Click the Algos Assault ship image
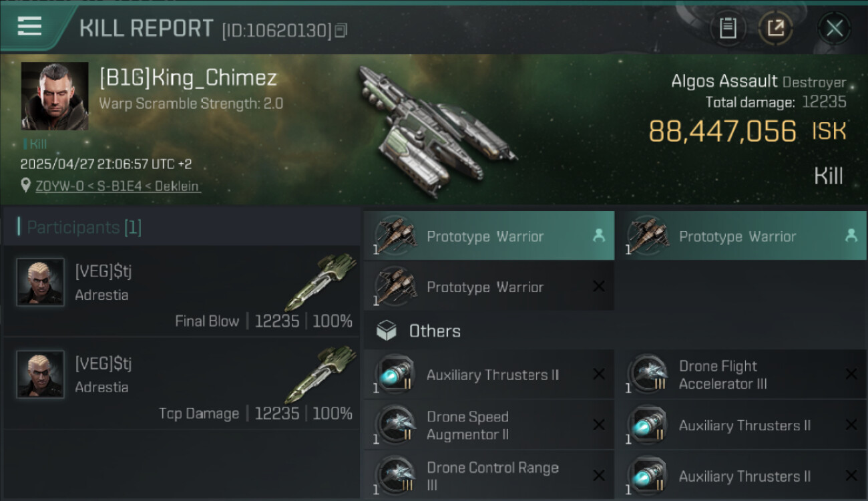 tap(435, 130)
